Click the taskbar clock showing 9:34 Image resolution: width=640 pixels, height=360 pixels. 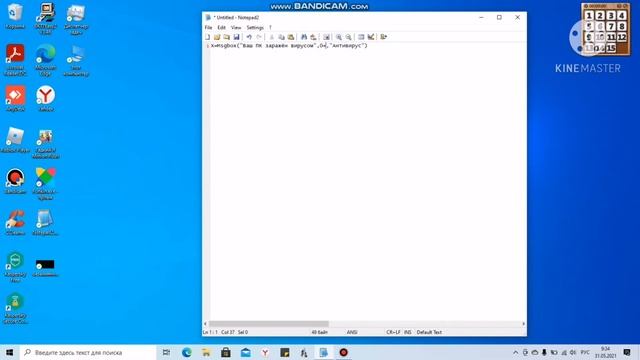605,352
